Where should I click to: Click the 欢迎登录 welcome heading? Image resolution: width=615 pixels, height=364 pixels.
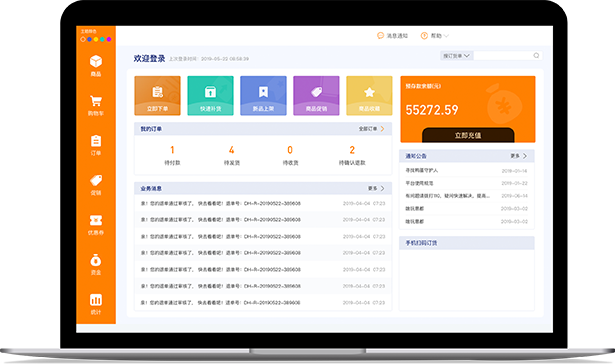[x=149, y=58]
